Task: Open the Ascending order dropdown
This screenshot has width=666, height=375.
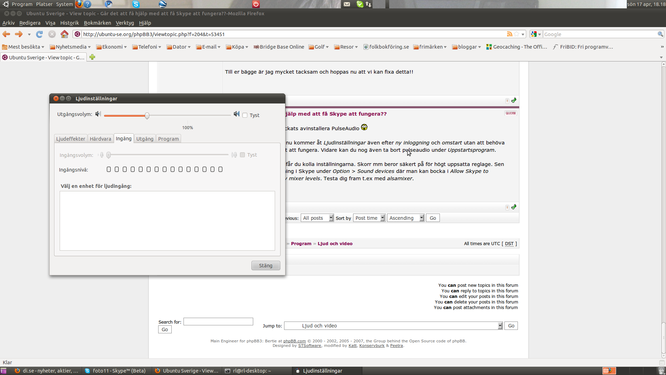Action: [406, 218]
